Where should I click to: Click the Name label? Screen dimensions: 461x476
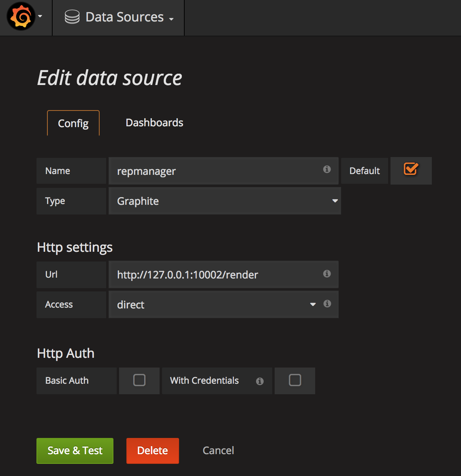(58, 171)
